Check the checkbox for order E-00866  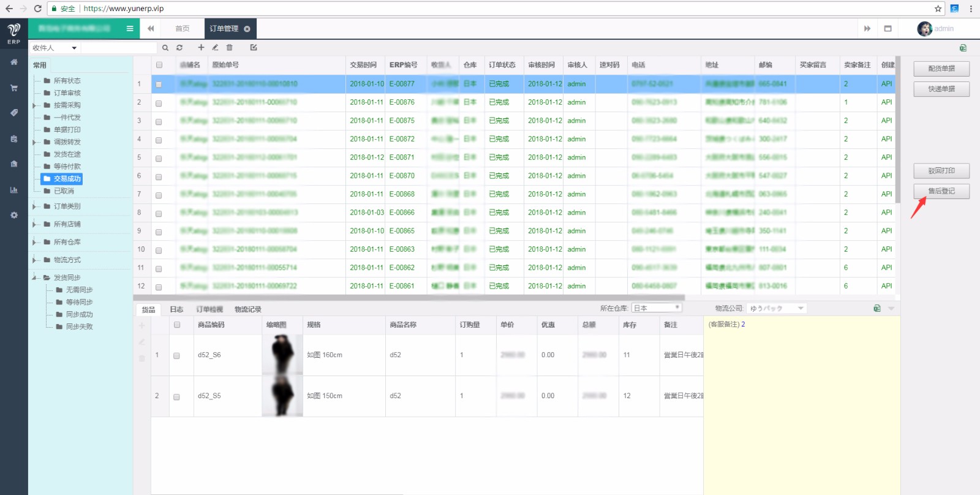point(159,213)
